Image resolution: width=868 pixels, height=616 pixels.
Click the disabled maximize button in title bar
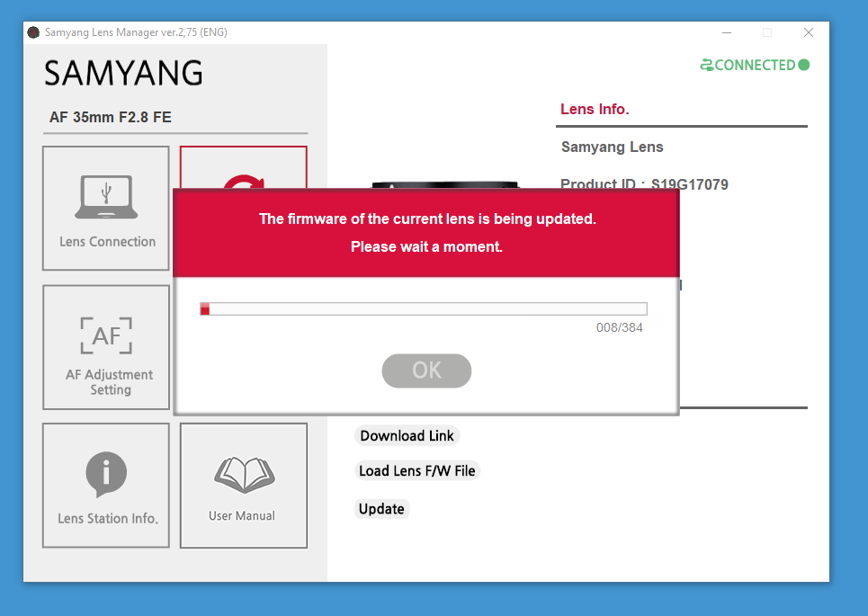pos(767,32)
